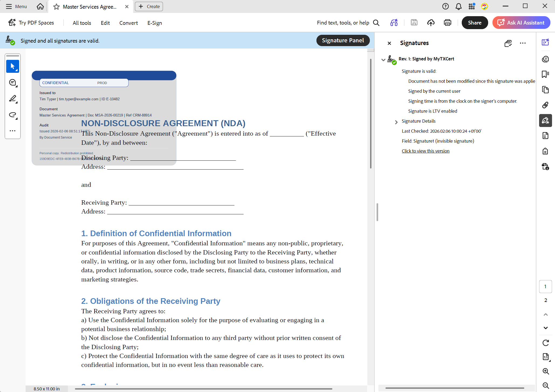
Task: Click the print icon
Action: [447, 23]
